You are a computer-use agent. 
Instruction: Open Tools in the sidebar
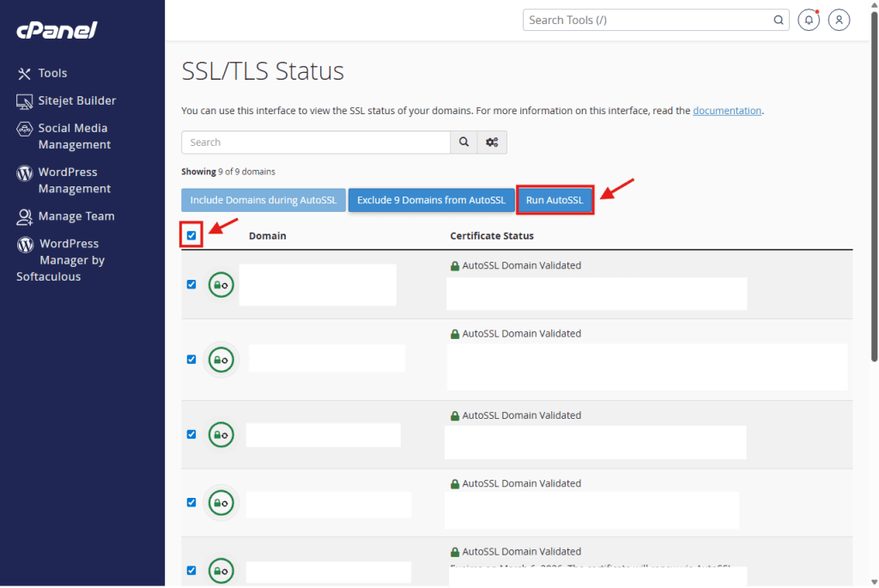click(52, 74)
